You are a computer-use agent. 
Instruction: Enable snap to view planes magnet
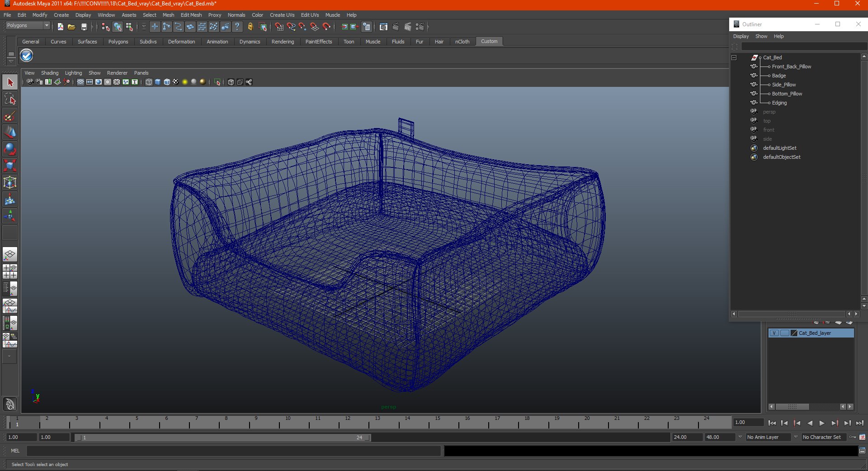coord(315,27)
